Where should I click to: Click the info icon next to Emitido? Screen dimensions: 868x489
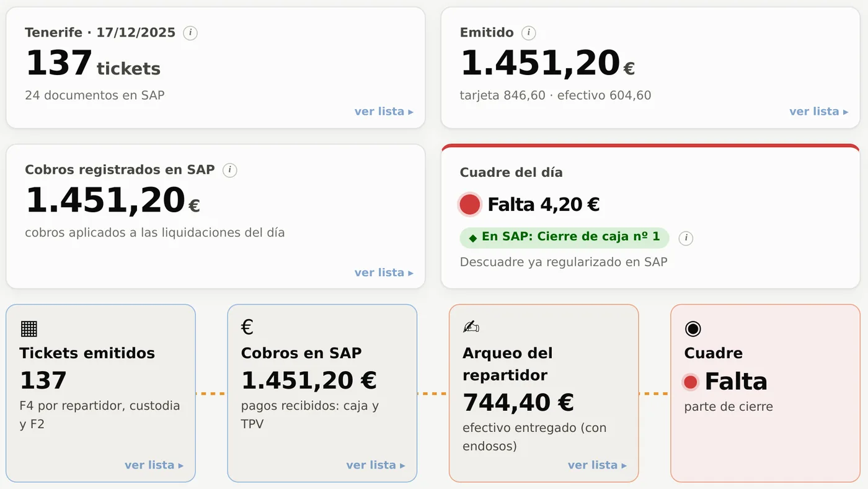coord(528,33)
